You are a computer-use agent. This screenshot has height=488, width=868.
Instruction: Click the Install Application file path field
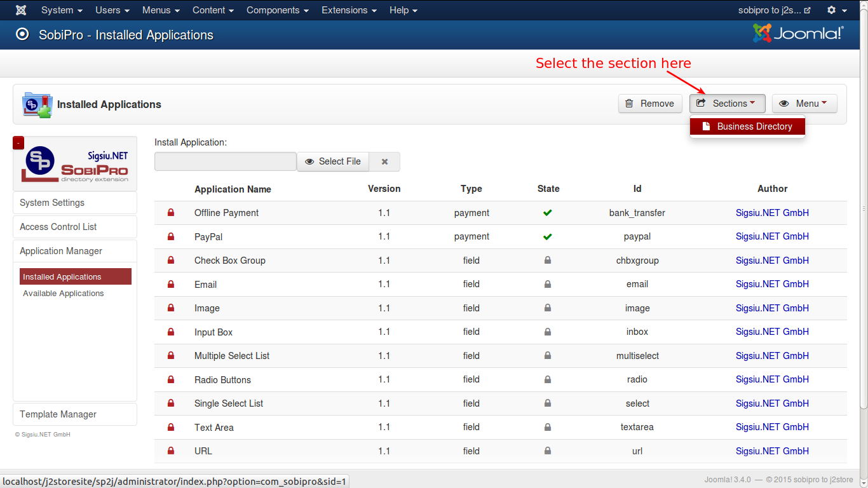pos(226,161)
